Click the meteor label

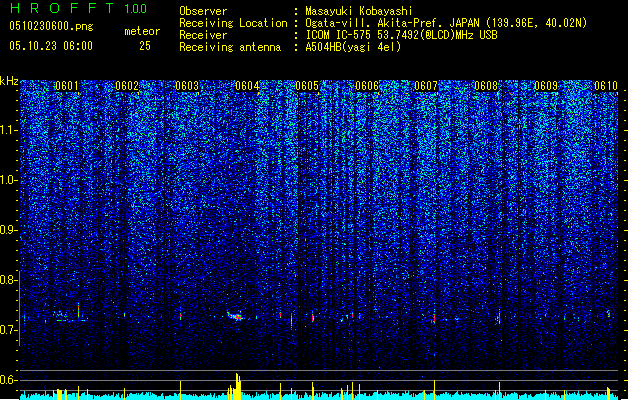[142, 31]
